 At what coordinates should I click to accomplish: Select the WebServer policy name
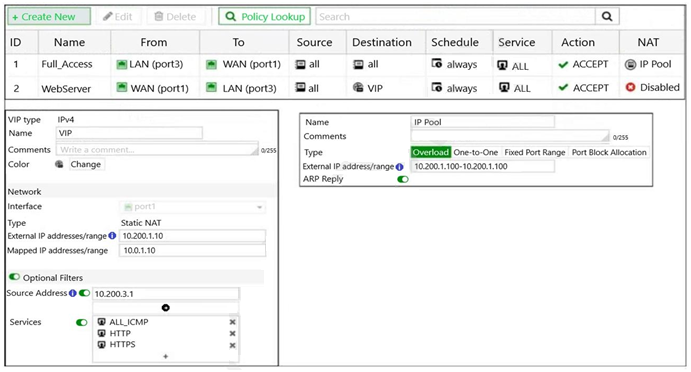click(66, 89)
